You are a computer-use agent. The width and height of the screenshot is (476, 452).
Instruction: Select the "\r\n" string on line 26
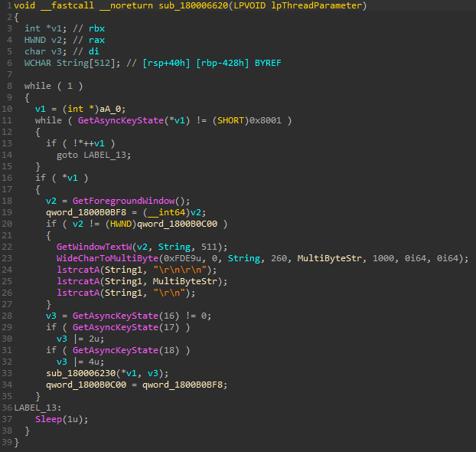point(169,293)
